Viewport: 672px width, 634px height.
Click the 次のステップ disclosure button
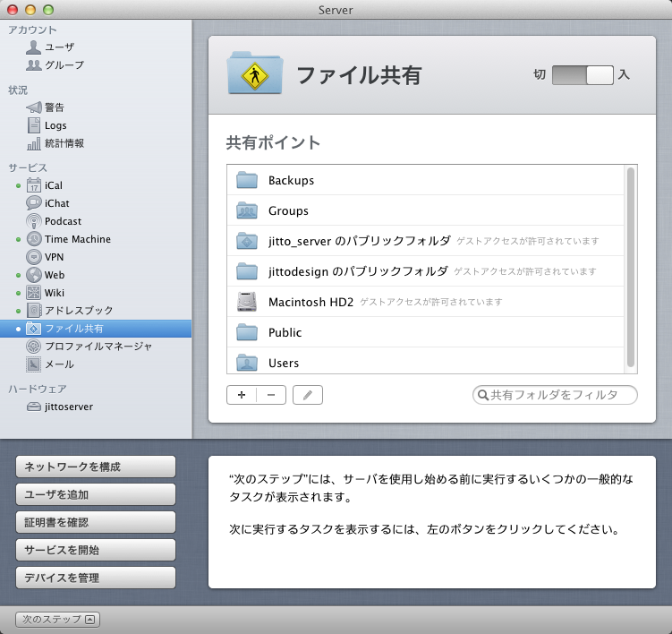[x=57, y=620]
